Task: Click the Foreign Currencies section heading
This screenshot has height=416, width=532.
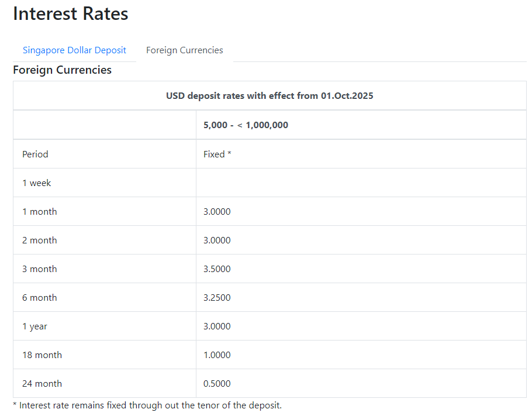Action: [x=62, y=70]
